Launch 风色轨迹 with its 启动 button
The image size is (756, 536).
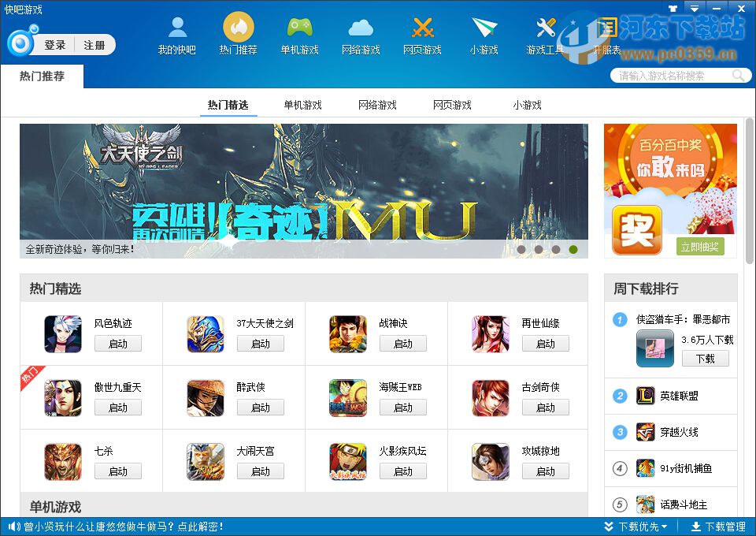118,344
